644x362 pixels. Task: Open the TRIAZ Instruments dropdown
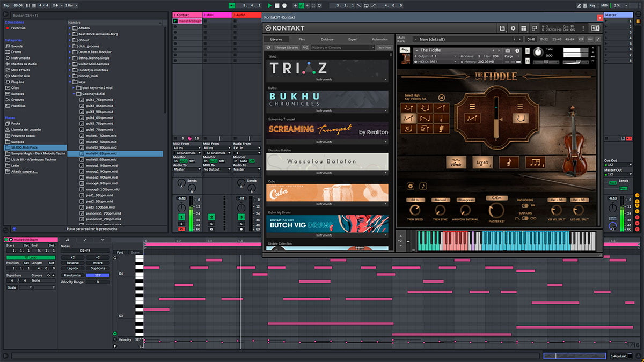pos(385,79)
